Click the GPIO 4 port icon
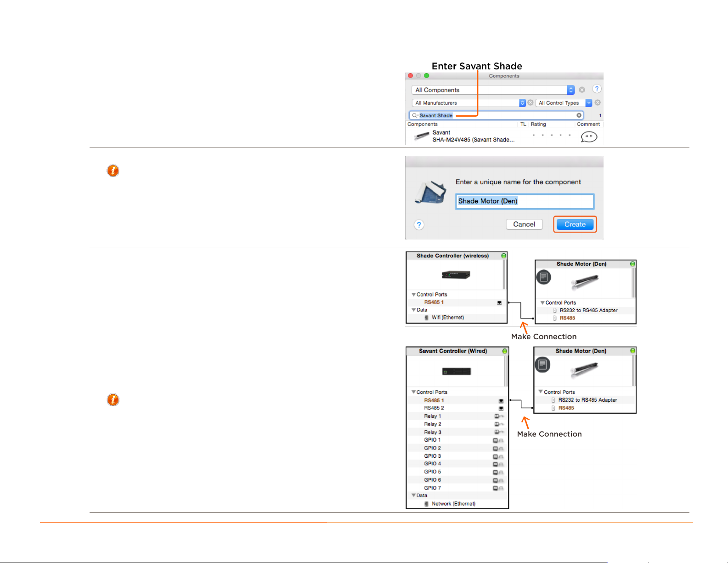 [x=498, y=464]
